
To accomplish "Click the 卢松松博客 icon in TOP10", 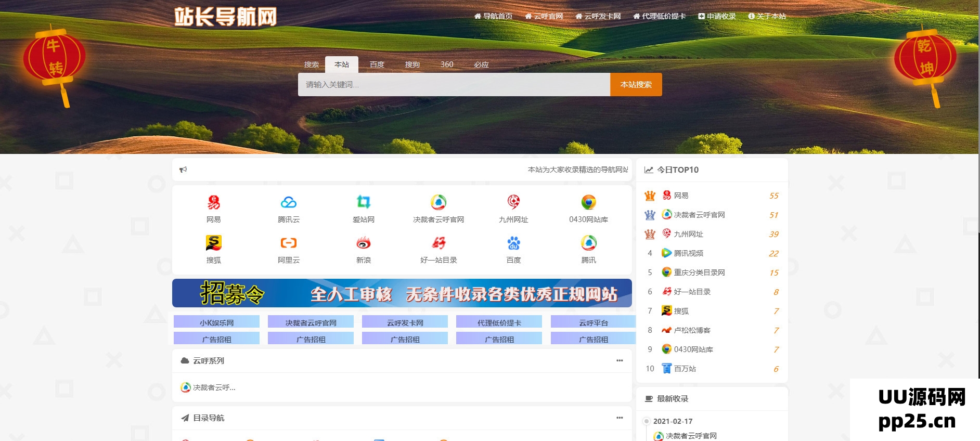I will [x=666, y=330].
